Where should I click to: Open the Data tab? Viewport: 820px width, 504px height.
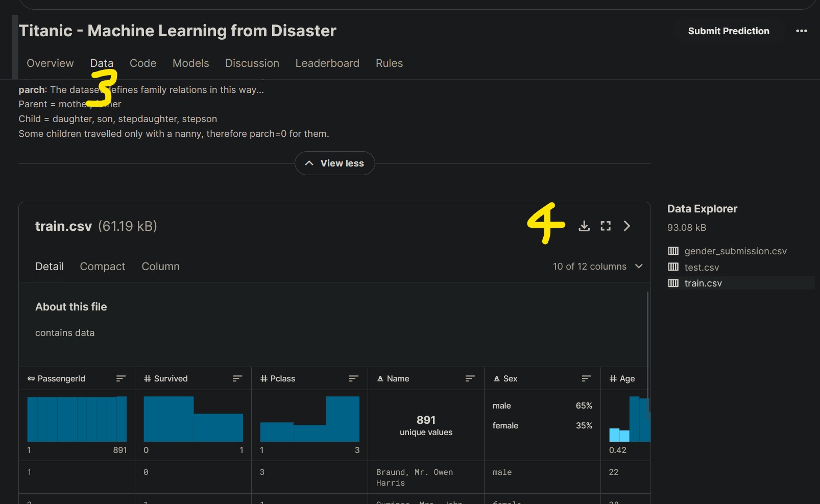(102, 63)
